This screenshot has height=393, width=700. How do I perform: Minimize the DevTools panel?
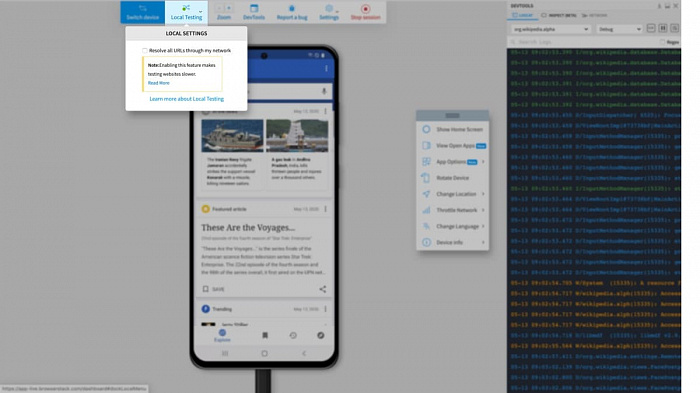coord(667,6)
